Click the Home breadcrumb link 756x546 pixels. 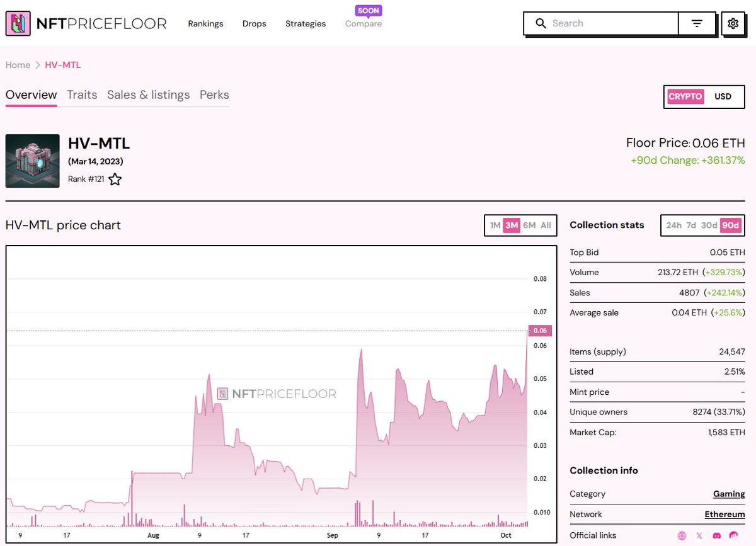tap(18, 65)
